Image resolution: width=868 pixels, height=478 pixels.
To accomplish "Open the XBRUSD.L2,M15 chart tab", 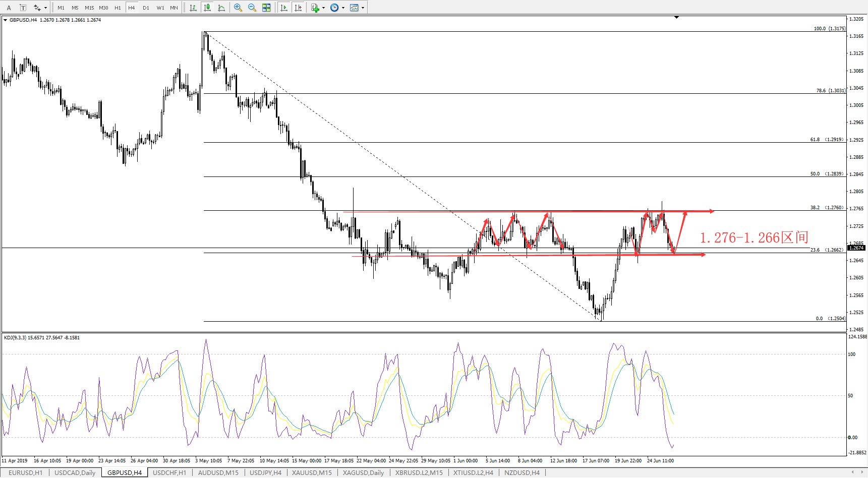I will click(x=419, y=472).
